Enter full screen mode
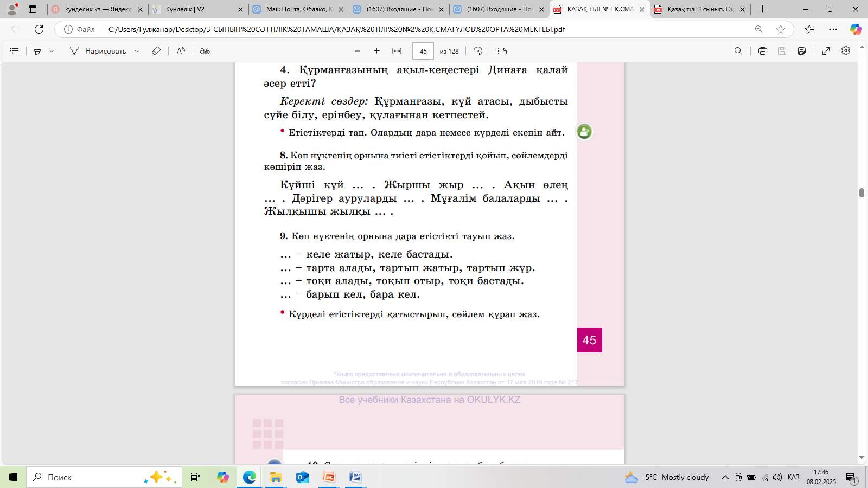The image size is (868, 488). coord(826,51)
